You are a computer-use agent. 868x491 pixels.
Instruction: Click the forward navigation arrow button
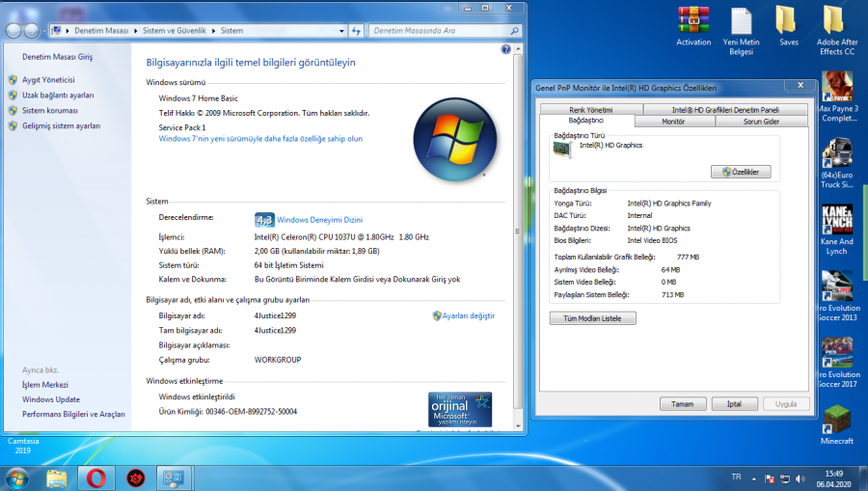coord(32,31)
